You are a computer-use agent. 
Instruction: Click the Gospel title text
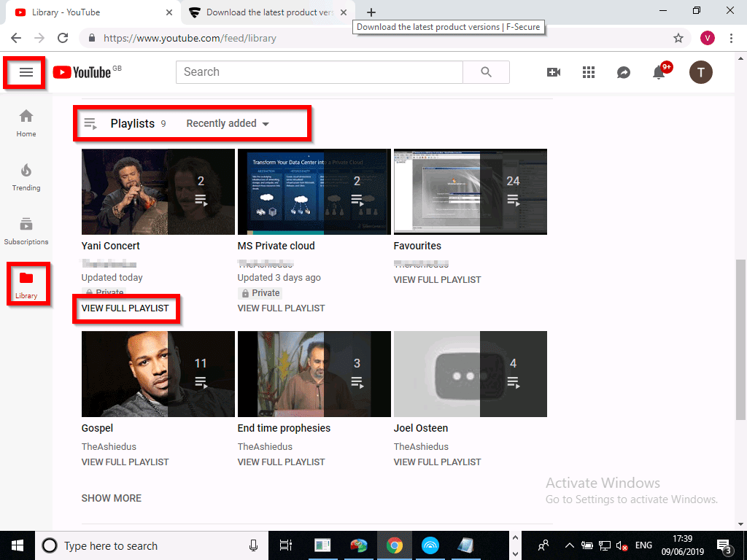pos(97,428)
